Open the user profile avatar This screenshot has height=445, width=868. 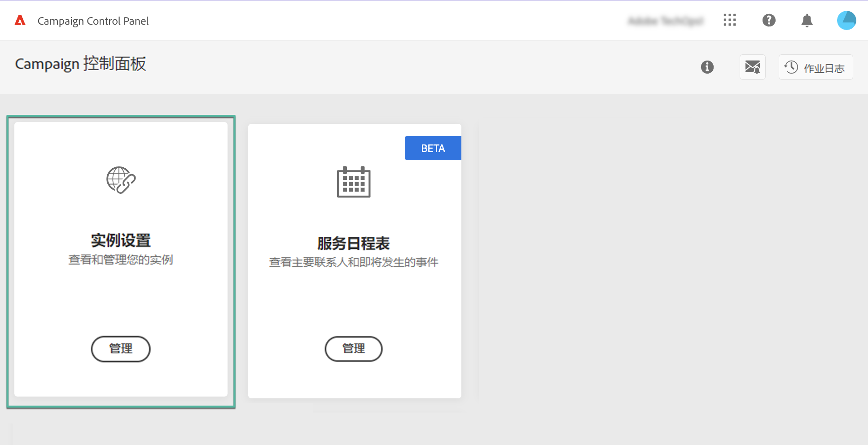coord(846,20)
